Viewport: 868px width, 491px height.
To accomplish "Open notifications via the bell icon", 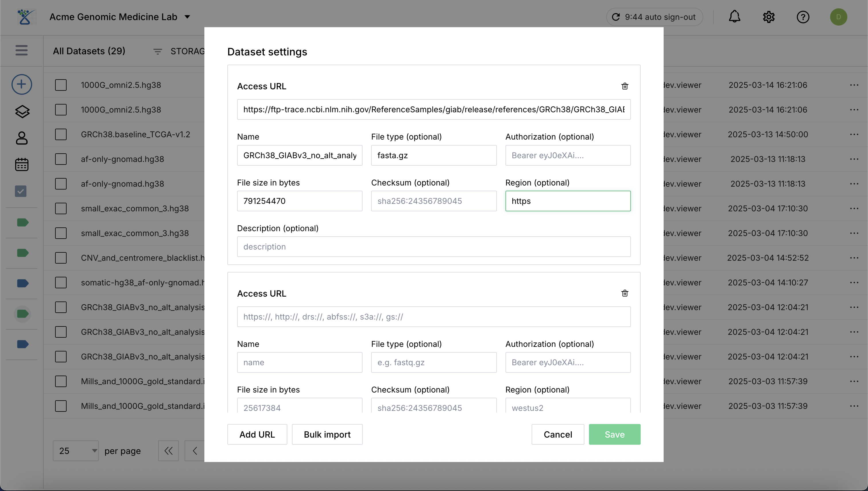I will point(735,17).
